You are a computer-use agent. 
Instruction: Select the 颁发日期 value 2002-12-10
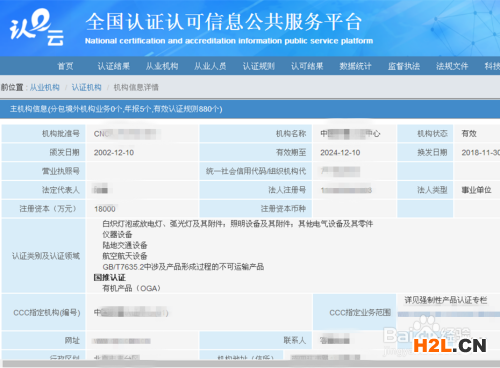tap(114, 153)
